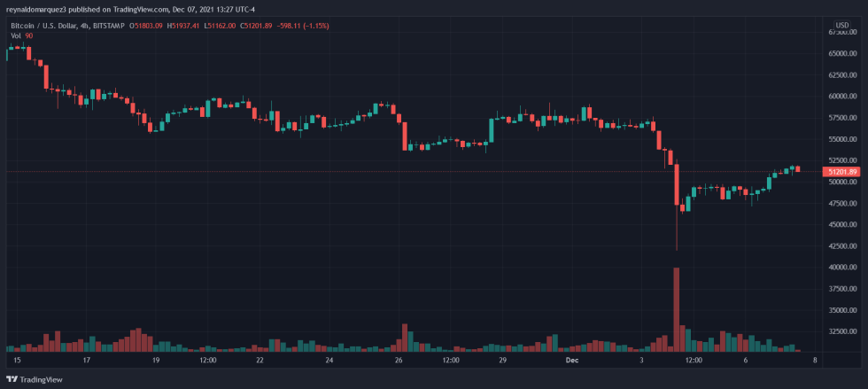Click the 45000.00 price axis label
The height and width of the screenshot is (389, 868).
click(x=842, y=225)
